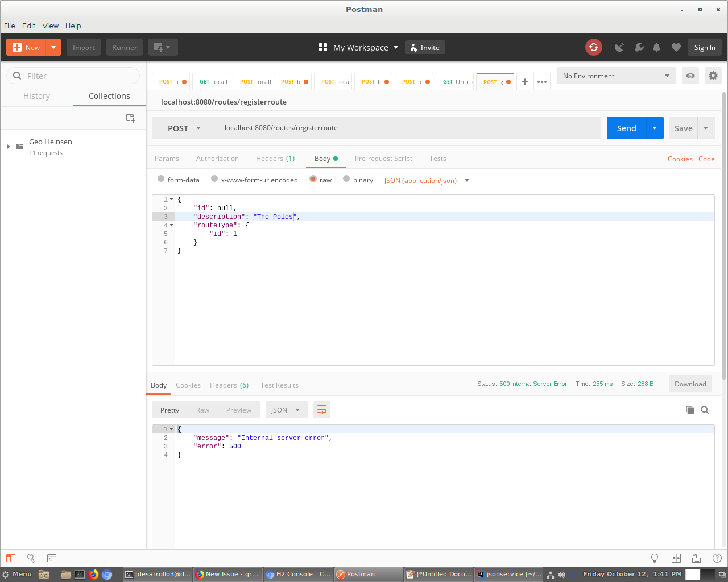Open the Save button dropdown arrow

706,128
